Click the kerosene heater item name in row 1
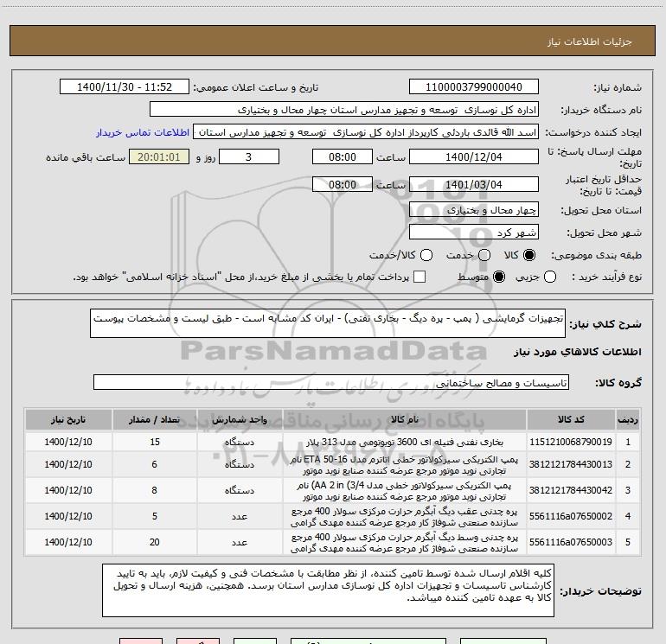666x644 pixels. point(405,442)
